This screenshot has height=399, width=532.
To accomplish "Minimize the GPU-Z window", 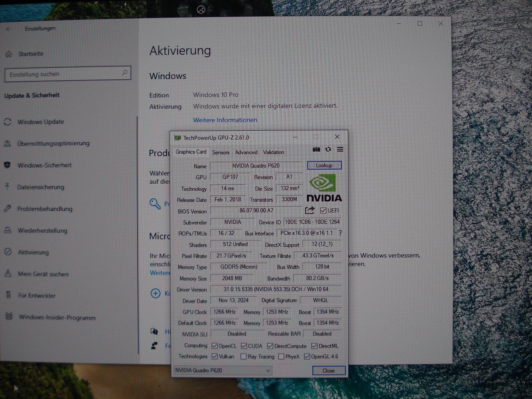I will tap(295, 137).
